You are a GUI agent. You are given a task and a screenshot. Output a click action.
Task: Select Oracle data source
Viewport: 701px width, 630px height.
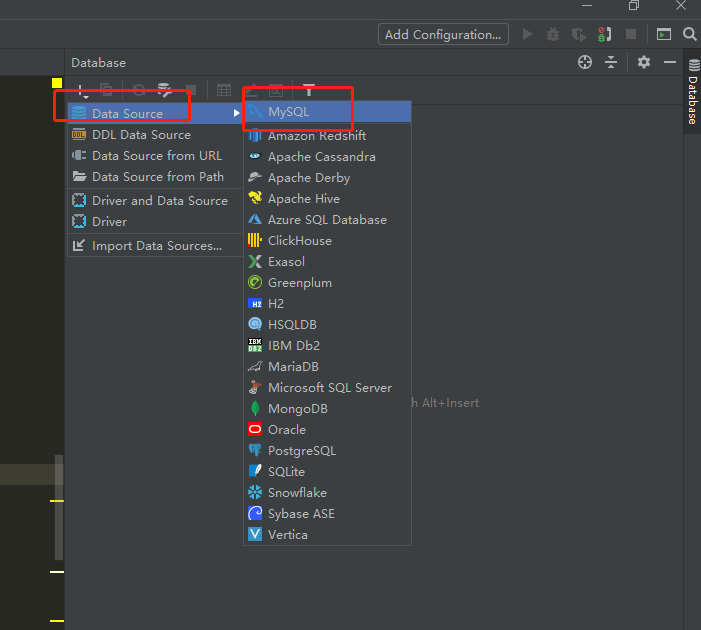point(327,430)
